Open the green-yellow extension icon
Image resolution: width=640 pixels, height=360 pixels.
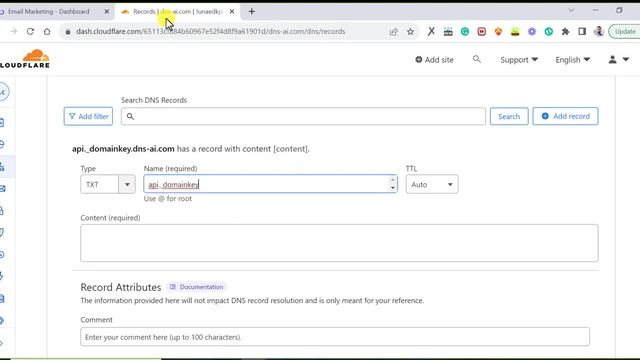pos(515,31)
